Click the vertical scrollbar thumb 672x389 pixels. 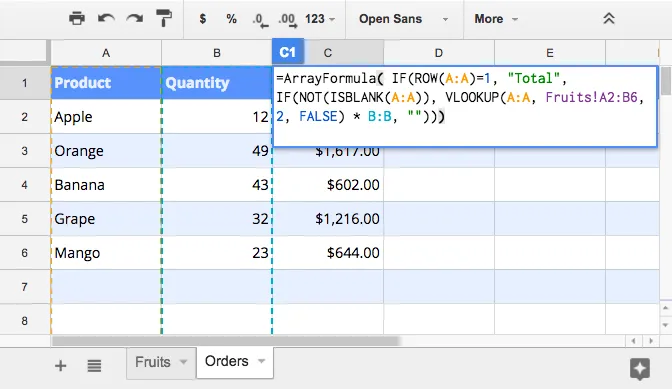(666, 81)
